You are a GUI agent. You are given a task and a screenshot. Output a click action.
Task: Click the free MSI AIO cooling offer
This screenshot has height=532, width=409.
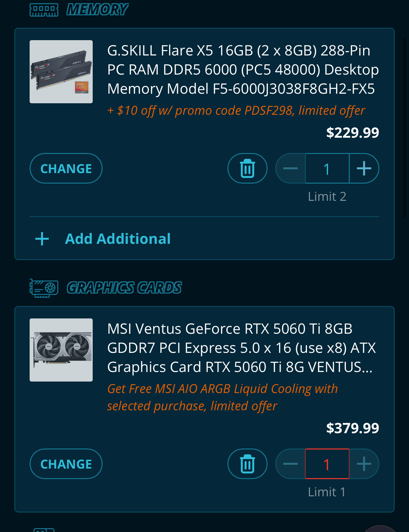coord(222,397)
